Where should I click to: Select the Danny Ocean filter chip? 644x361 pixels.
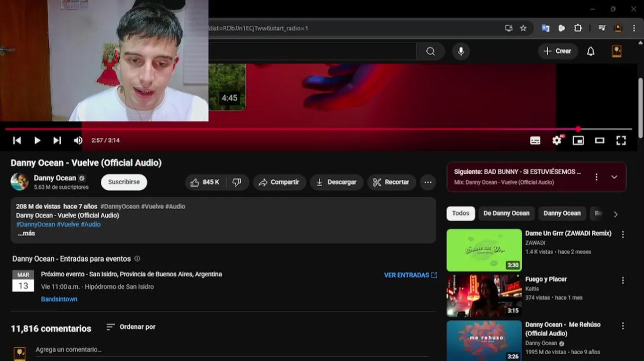click(562, 214)
